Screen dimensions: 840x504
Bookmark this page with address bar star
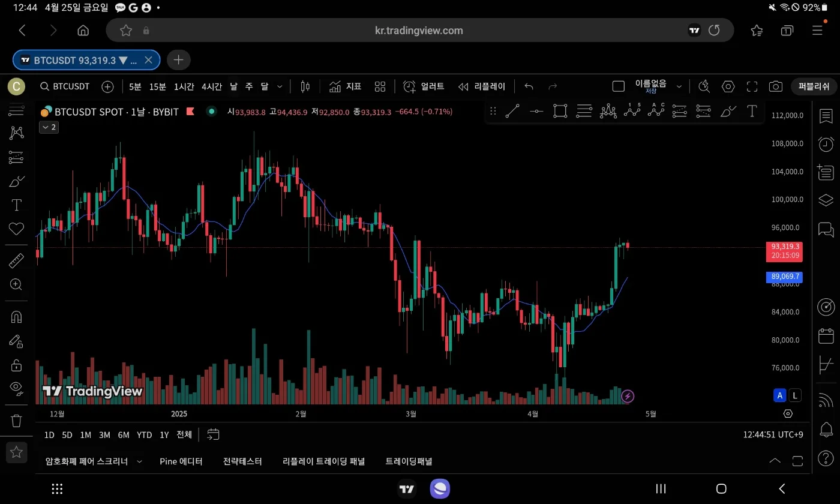click(125, 31)
